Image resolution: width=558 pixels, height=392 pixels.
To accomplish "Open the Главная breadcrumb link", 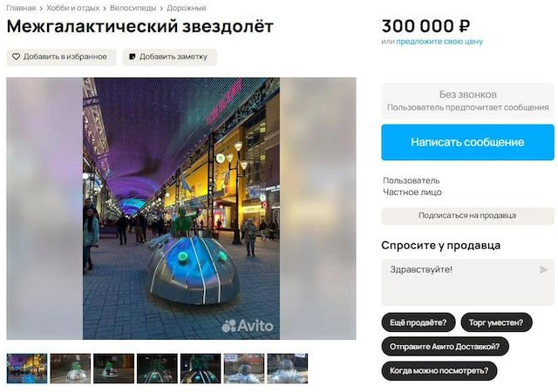I will pos(21,8).
